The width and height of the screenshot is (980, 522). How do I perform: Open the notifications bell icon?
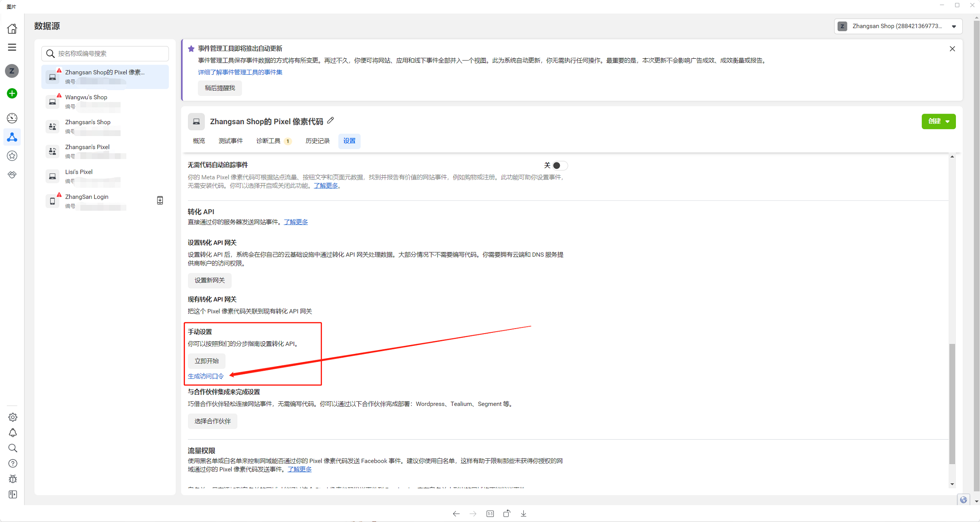pos(13,433)
